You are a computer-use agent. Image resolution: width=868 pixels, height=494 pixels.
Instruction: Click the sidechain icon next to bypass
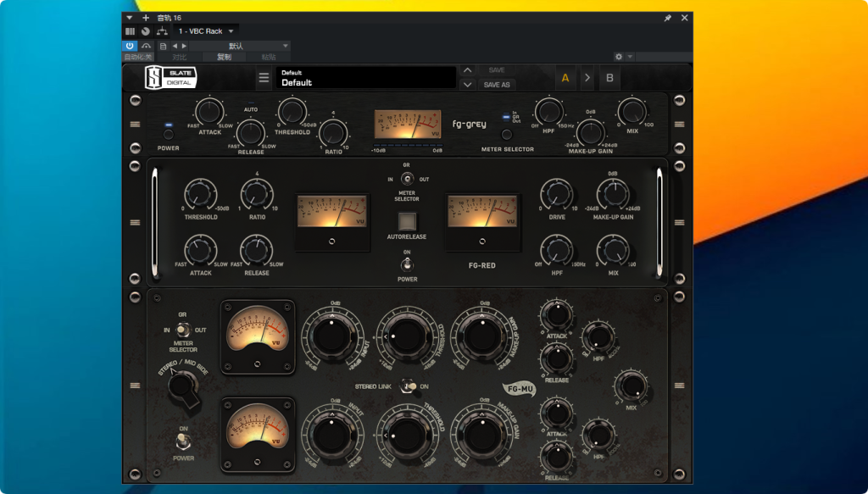pos(146,46)
